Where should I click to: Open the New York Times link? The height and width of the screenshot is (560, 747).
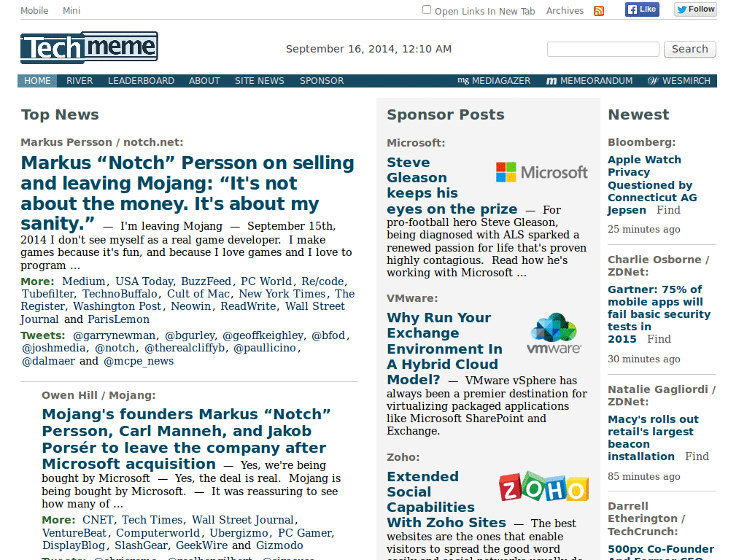click(282, 294)
